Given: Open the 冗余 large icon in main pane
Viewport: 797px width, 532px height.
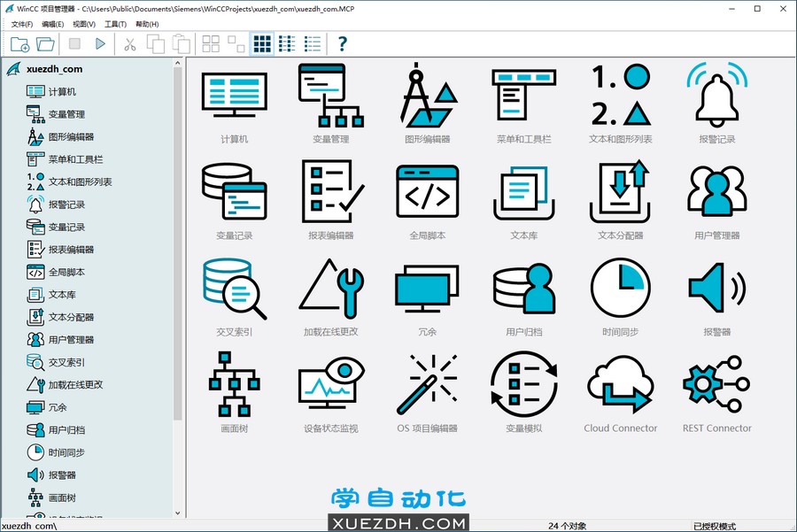Looking at the screenshot, I should click(428, 288).
